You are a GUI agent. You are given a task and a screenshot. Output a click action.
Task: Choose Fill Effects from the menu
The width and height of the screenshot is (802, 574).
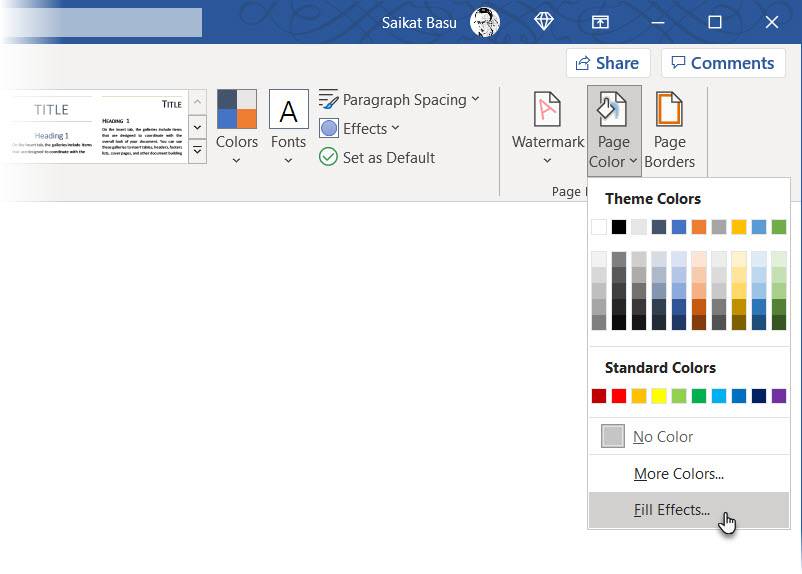[x=671, y=510]
